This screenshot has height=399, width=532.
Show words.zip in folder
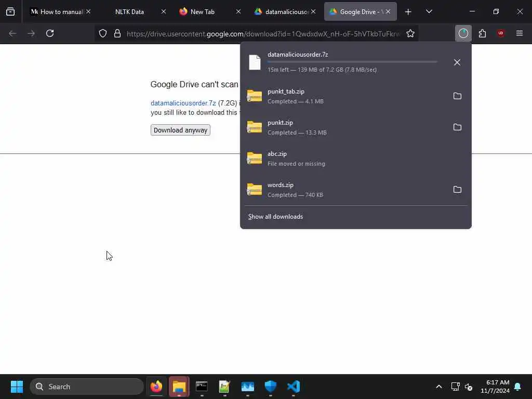click(x=457, y=190)
